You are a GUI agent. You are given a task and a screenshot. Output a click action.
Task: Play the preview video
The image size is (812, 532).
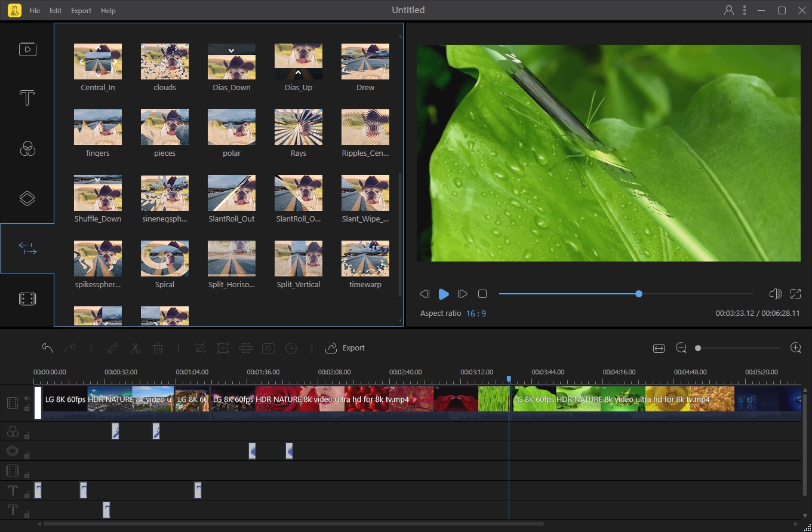click(x=444, y=294)
